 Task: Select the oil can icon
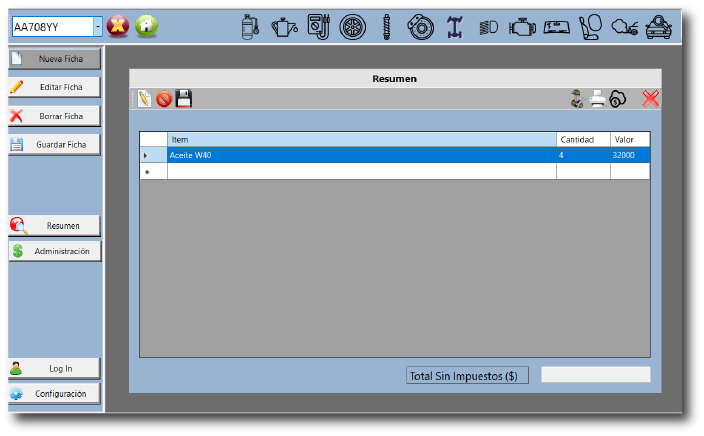(285, 27)
